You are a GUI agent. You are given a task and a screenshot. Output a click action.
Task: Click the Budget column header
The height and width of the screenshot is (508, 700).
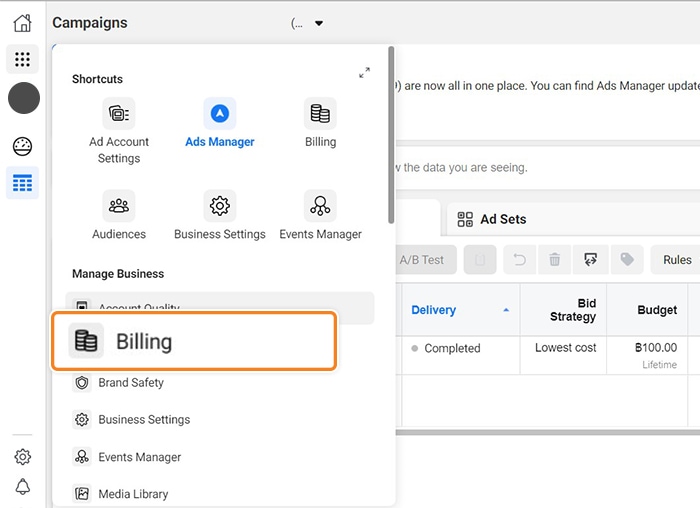click(x=647, y=310)
